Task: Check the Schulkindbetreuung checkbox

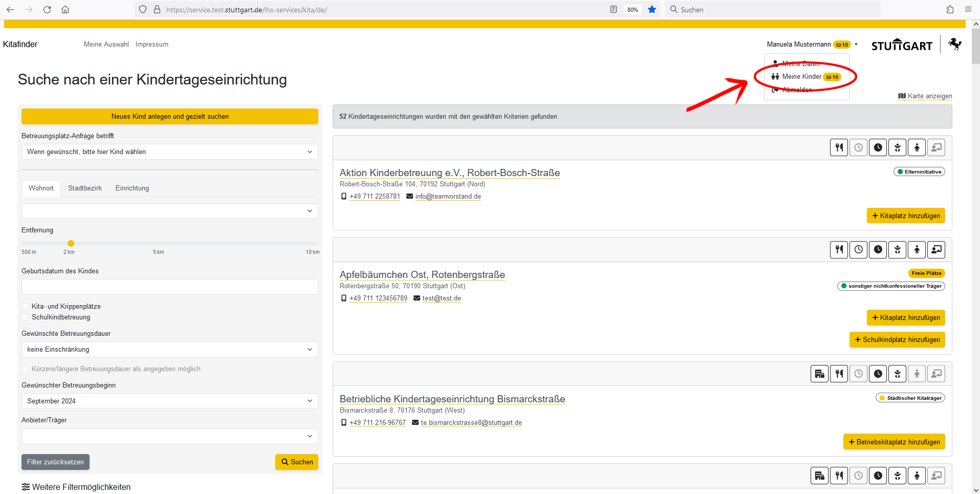Action: point(25,317)
